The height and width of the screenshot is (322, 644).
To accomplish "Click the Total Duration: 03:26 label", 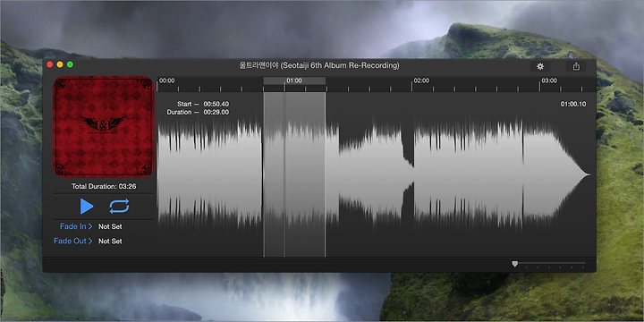I will pyautogui.click(x=104, y=186).
